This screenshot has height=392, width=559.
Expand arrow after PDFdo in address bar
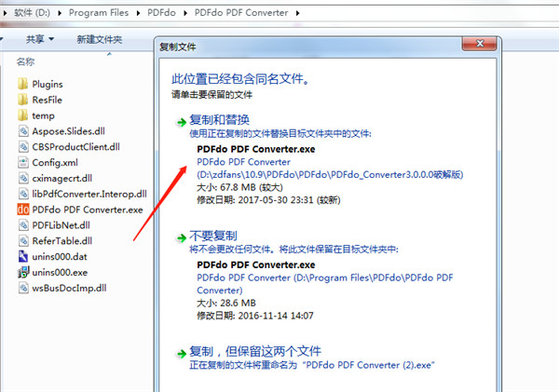point(185,13)
